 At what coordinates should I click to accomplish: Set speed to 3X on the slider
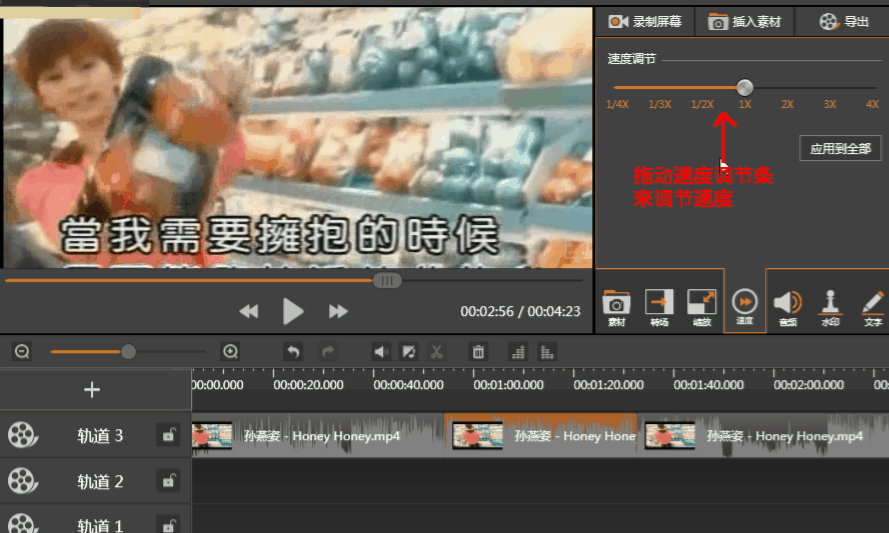point(829,104)
